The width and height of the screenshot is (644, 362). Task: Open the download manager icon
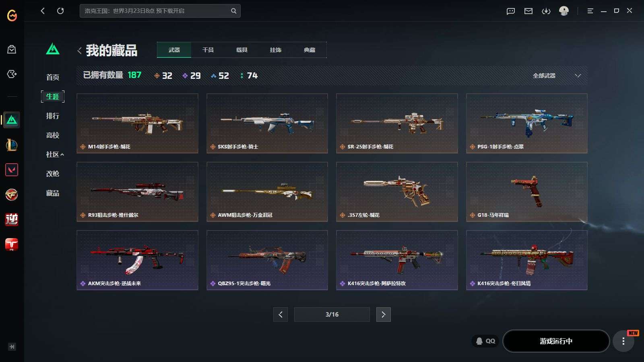[546, 11]
